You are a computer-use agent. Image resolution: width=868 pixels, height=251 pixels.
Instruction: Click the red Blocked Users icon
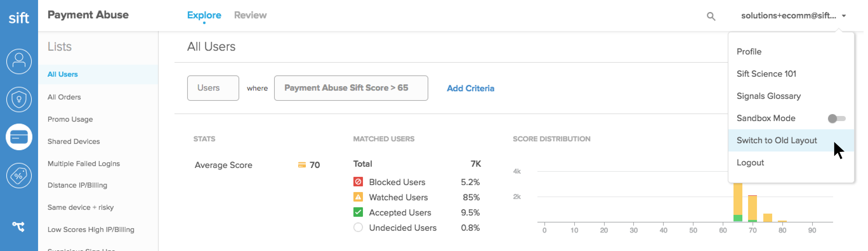358,182
